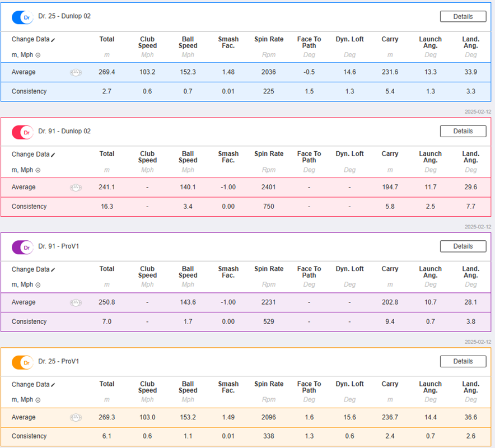The width and height of the screenshot is (495, 448).
Task: Click the Ball Speed value 143.6
Action: pyautogui.click(x=188, y=302)
